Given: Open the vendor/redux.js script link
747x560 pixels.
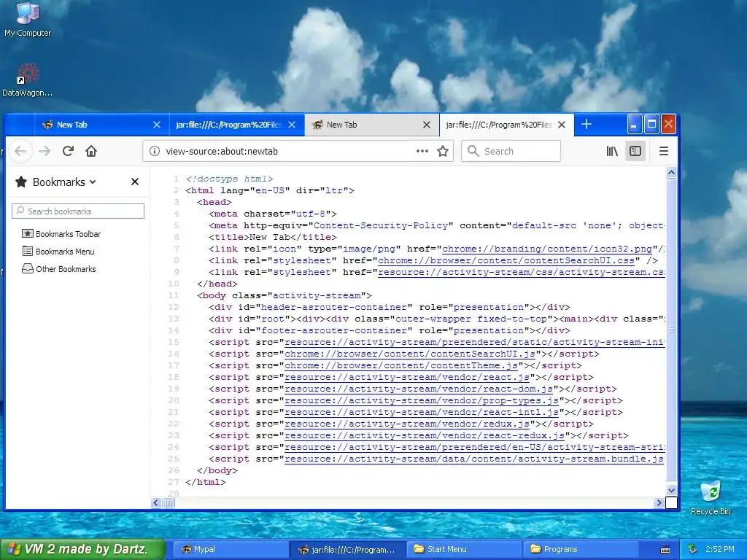Looking at the screenshot, I should tap(407, 424).
